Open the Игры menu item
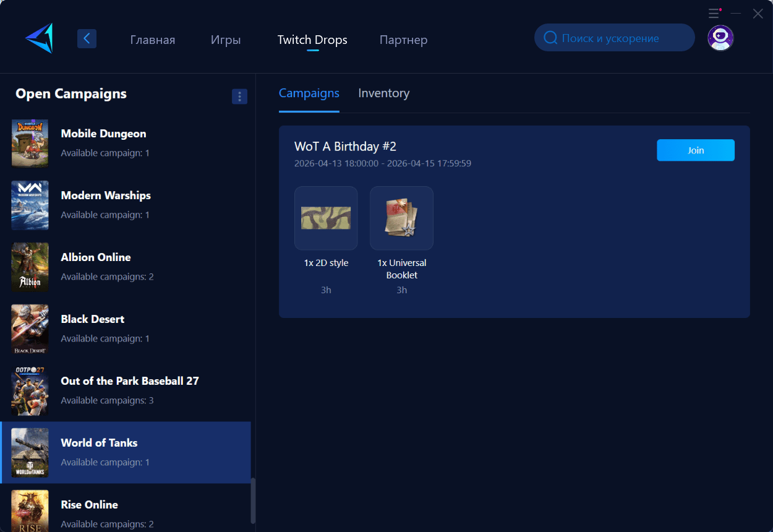 pos(226,40)
